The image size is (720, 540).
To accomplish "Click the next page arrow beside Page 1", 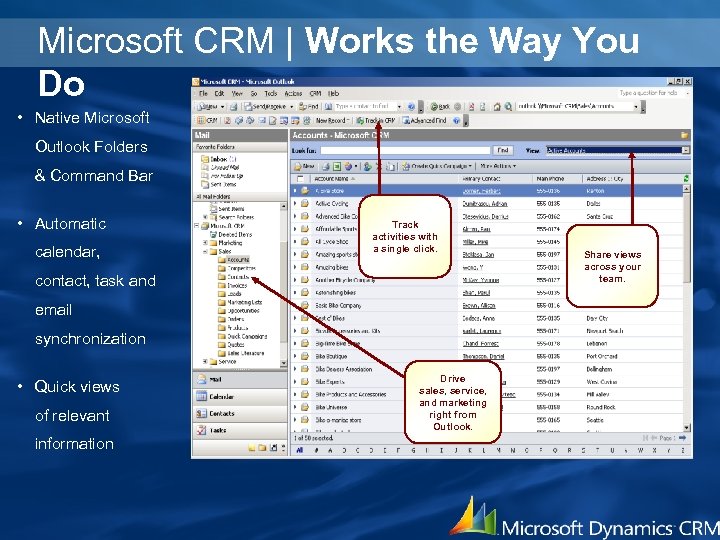I will [682, 438].
